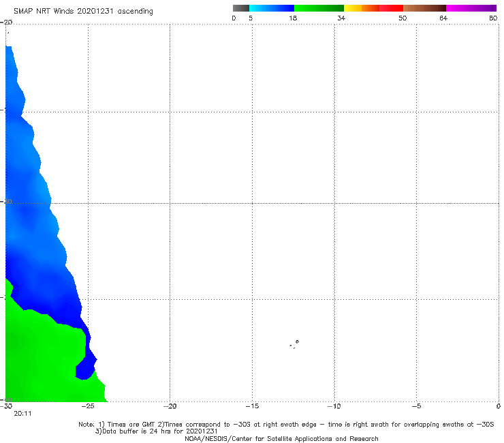Click the '-20' latitude label at the top-left corner
The height and width of the screenshot is (443, 504).
tap(6, 22)
